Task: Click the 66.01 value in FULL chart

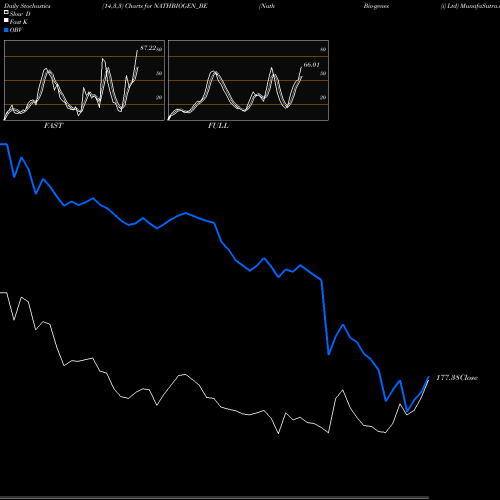Action: [x=312, y=65]
